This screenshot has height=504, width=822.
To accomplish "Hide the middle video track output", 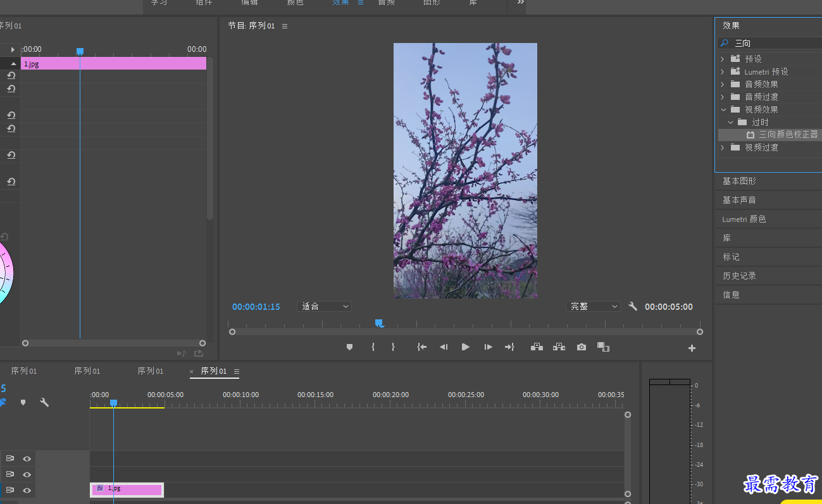I will coord(27,474).
